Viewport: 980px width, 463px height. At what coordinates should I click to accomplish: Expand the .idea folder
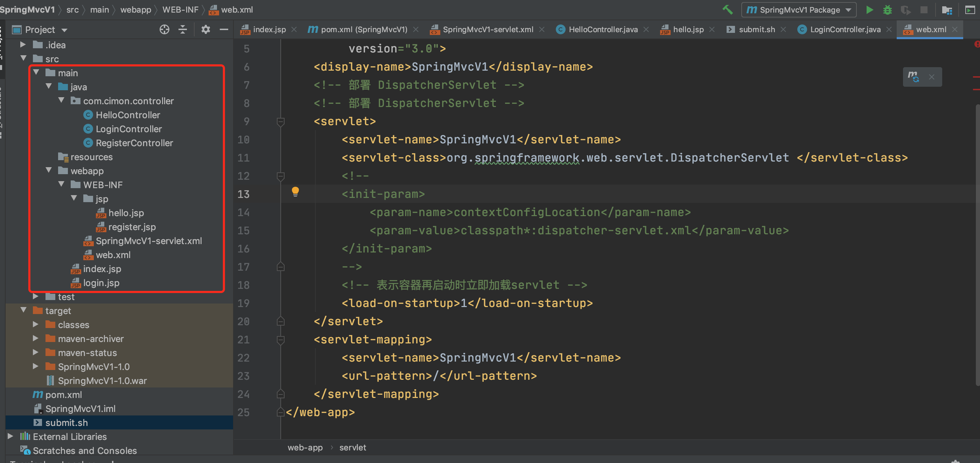click(x=23, y=44)
